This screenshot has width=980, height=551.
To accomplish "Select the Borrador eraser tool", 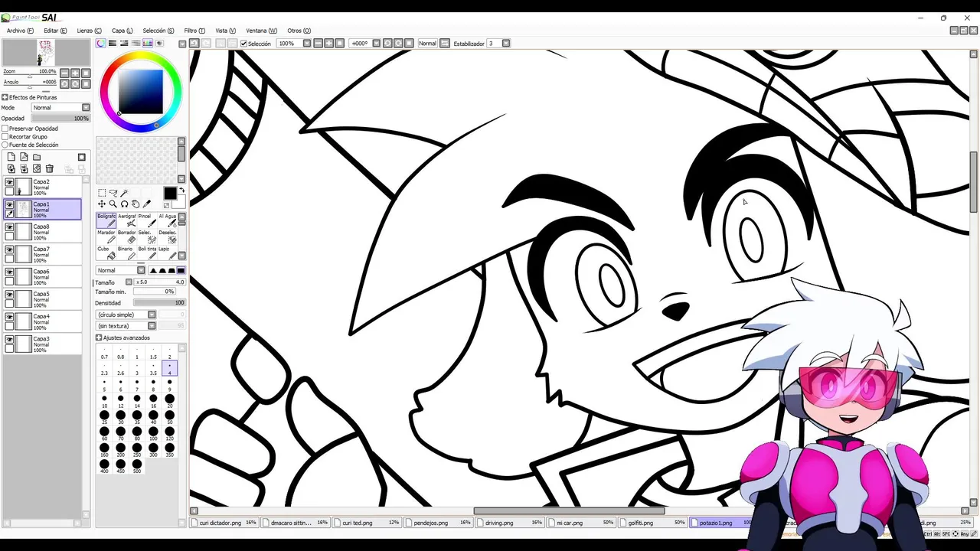I will click(127, 236).
